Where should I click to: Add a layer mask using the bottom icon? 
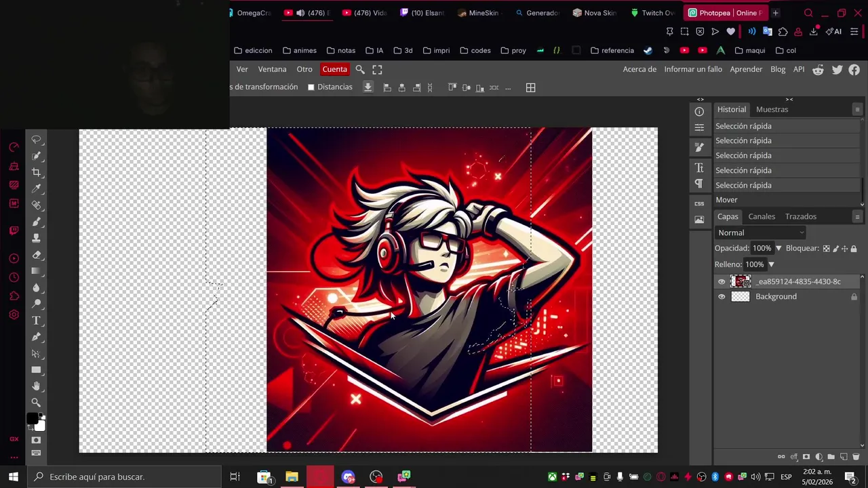tap(806, 457)
